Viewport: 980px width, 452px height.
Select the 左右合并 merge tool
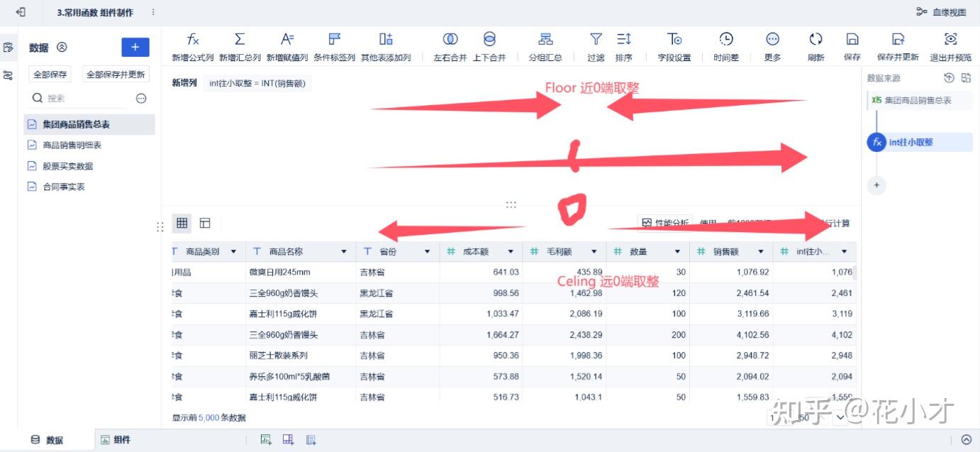[x=451, y=45]
